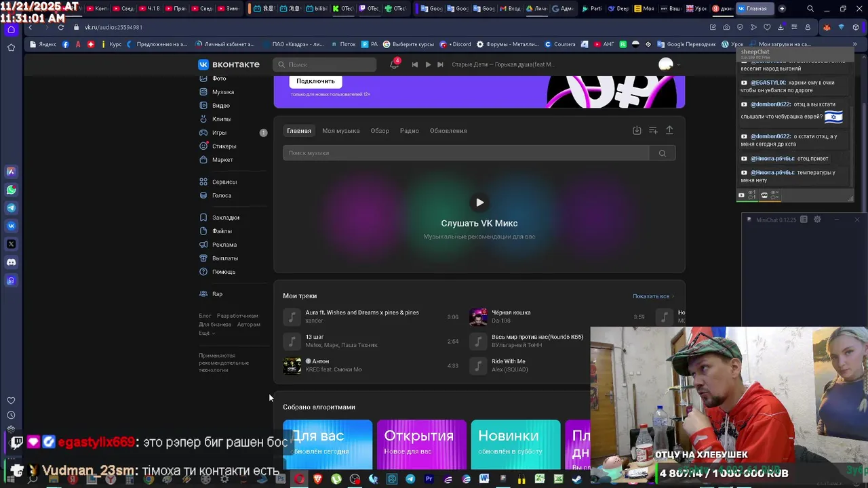
Task: Open Стикеры in left sidebar
Action: (224, 146)
